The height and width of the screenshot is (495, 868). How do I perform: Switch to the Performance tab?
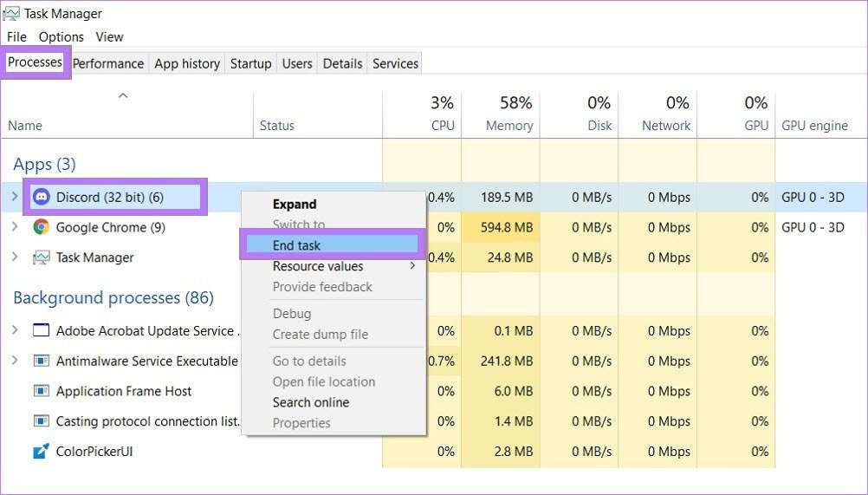point(108,63)
